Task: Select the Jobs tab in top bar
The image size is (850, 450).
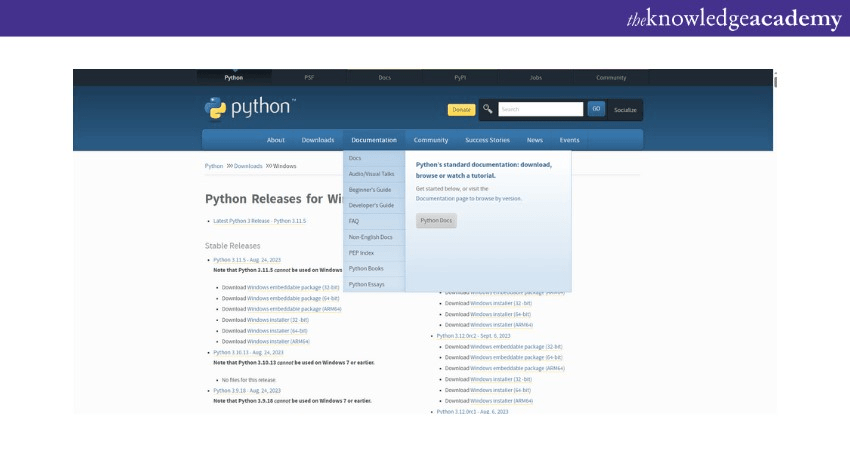Action: pos(536,78)
